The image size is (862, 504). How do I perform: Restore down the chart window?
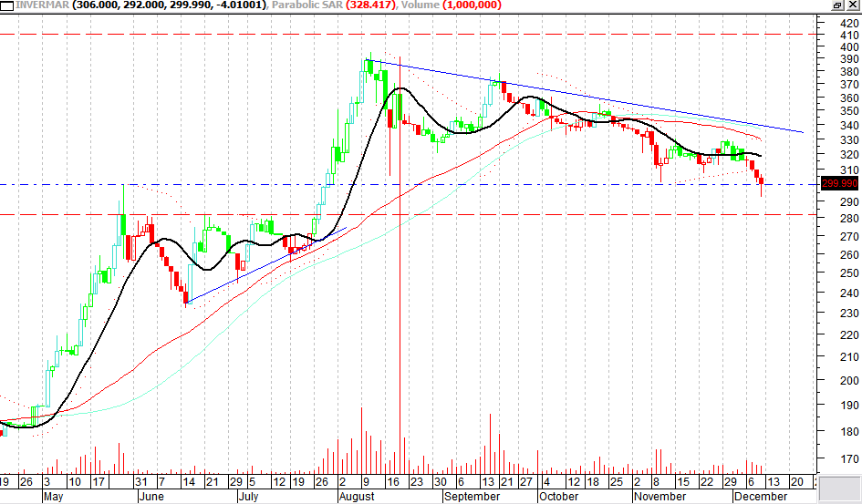pos(837,5)
